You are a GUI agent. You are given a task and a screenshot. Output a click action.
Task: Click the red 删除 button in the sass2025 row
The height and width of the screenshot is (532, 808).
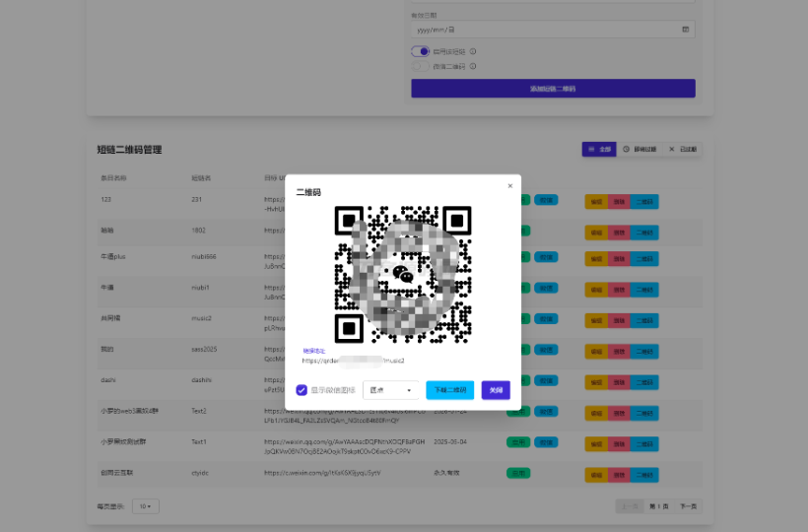619,350
